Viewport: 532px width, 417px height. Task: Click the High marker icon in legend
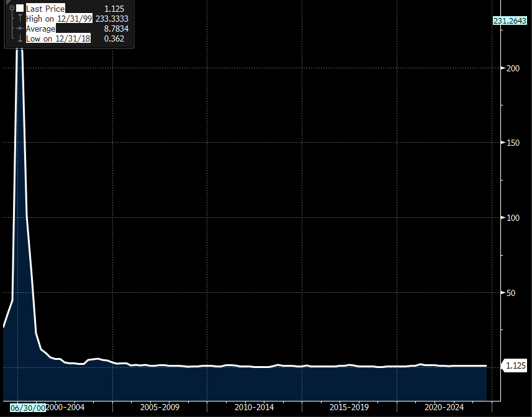[x=20, y=19]
